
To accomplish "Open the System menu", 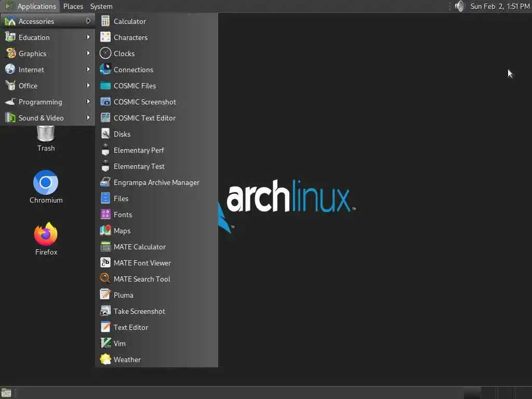I will 101,6.
